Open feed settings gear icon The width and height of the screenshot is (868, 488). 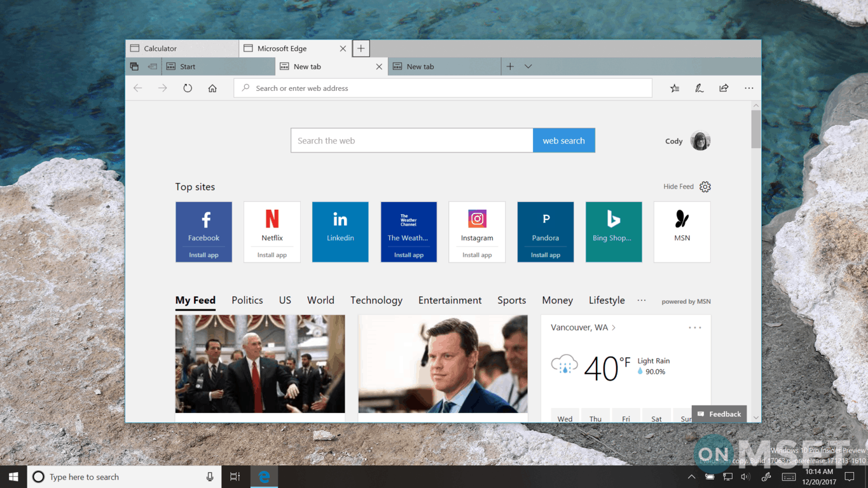pyautogui.click(x=705, y=187)
